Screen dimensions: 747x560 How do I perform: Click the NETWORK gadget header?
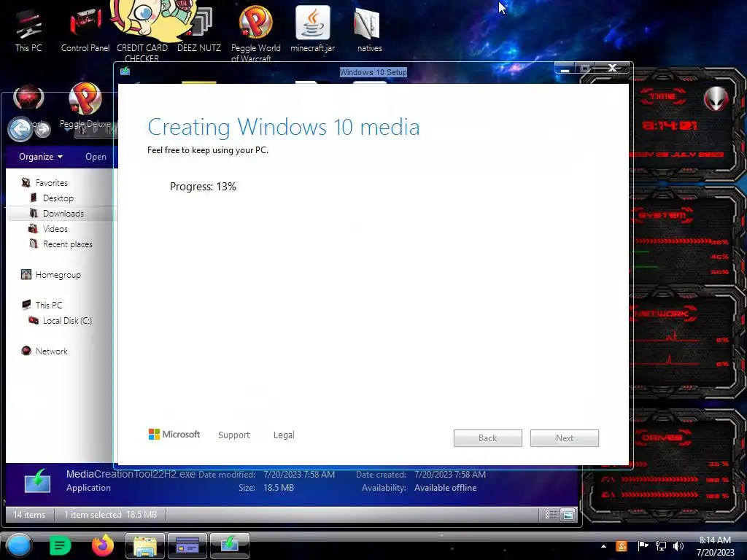[663, 314]
